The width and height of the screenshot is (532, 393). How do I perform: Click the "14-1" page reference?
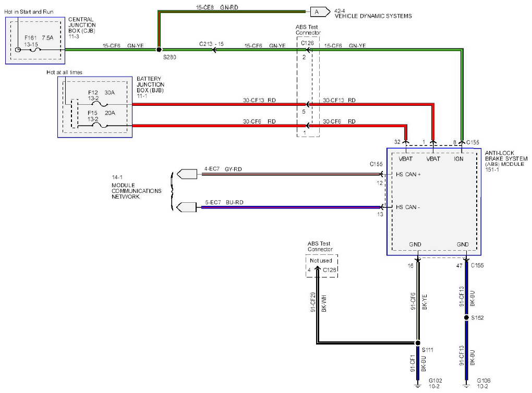coord(117,177)
